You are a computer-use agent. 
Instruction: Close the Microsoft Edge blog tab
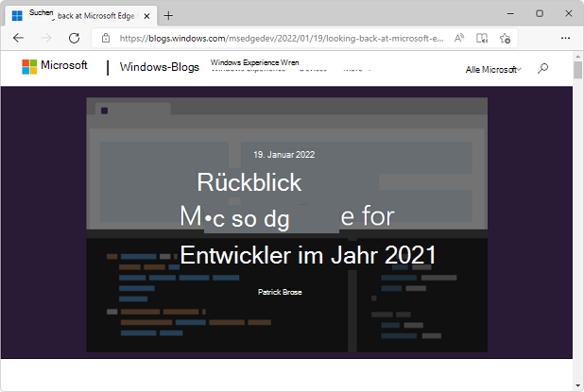coord(146,16)
